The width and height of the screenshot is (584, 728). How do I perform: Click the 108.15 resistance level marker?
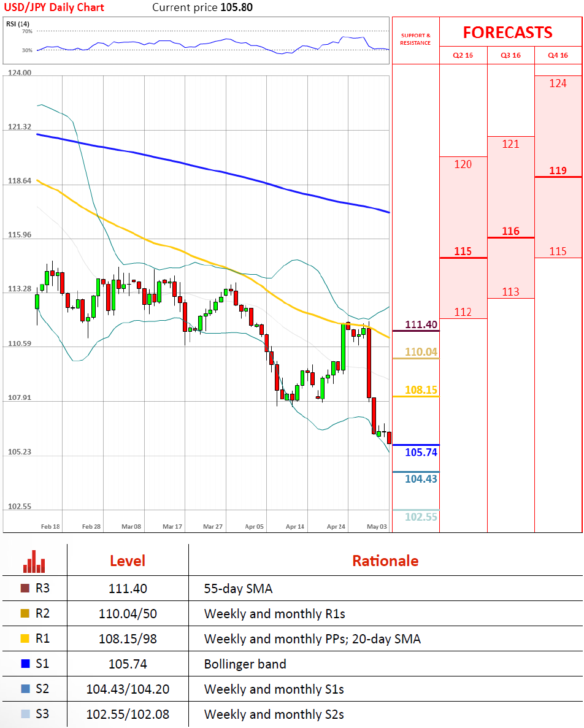[421, 390]
